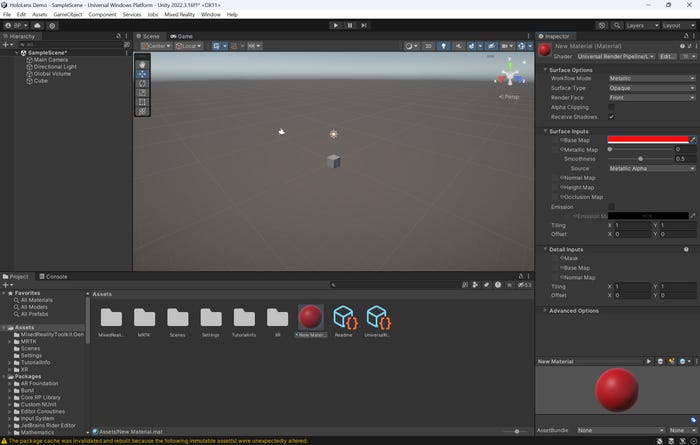Open the settings gear in top toolbar
Viewport: 700px width, 445px height.
pos(52,25)
